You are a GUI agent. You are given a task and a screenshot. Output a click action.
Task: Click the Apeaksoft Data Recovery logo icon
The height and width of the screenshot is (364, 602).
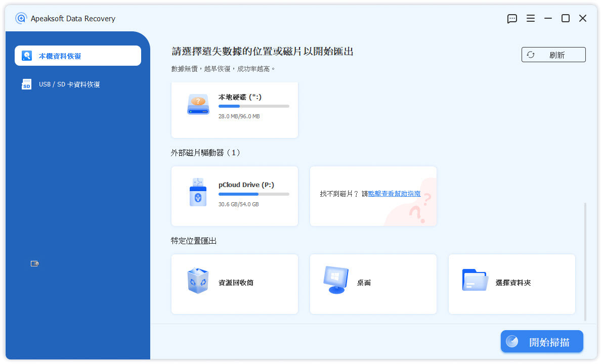[21, 18]
